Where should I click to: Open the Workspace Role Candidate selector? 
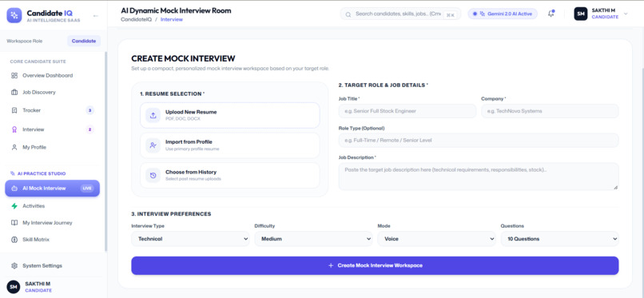tap(84, 41)
